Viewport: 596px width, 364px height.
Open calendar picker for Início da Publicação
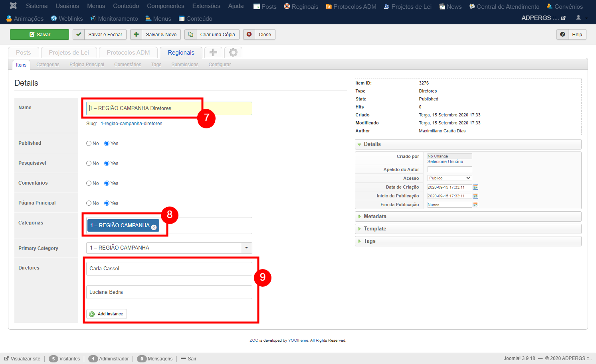click(475, 196)
